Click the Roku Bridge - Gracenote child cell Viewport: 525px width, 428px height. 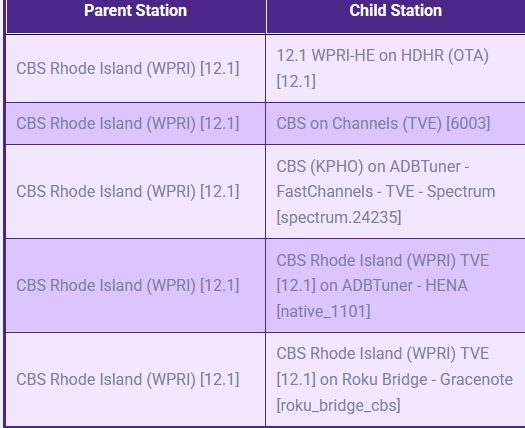395,379
